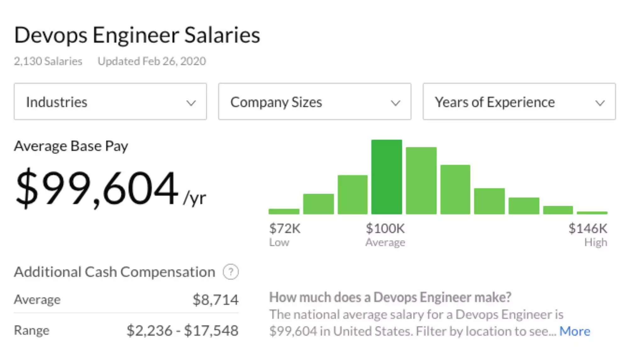Click the 2,130 Salaries count text
Screen dimensions: 644x362
coord(48,61)
